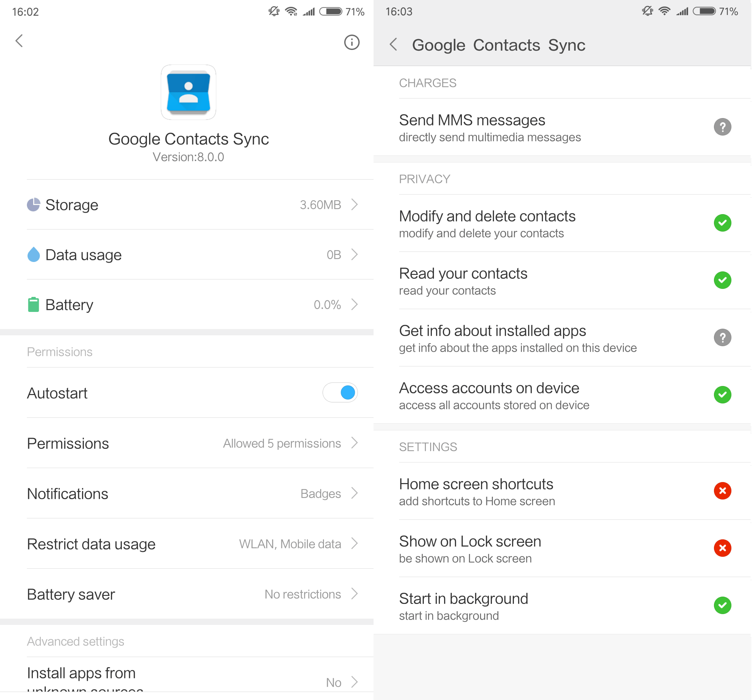Screen dimensions: 752x700
Task: Open Permissions row chevron, Allowed 5 permissions
Action: pyautogui.click(x=354, y=443)
